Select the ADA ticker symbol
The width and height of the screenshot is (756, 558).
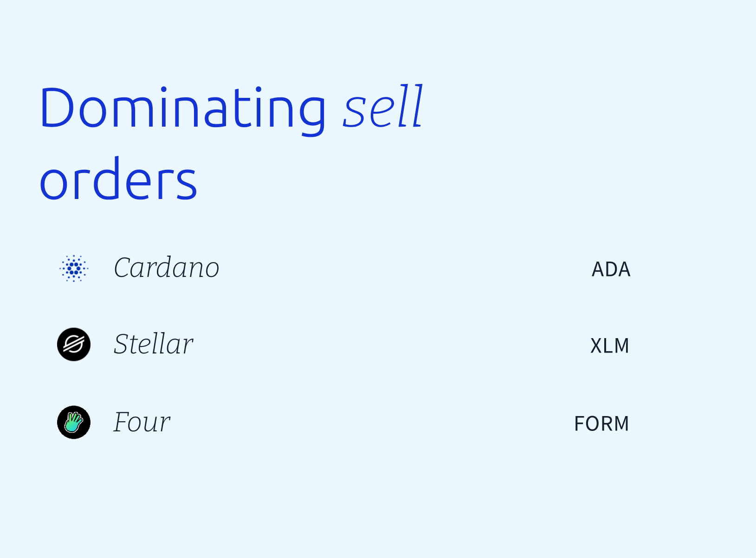point(611,269)
